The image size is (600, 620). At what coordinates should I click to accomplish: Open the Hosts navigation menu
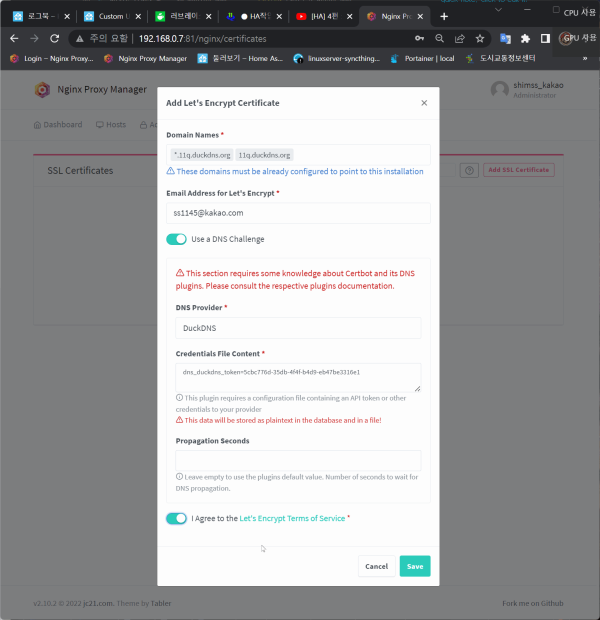tap(111, 125)
